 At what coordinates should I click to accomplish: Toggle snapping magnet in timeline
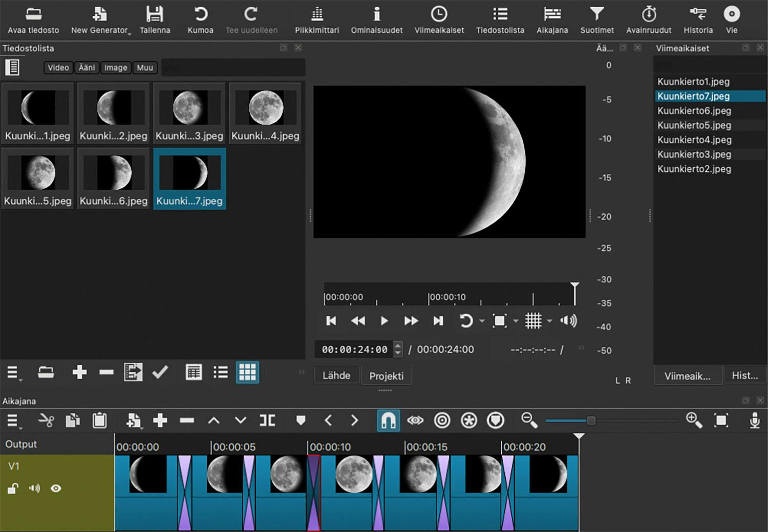point(388,420)
